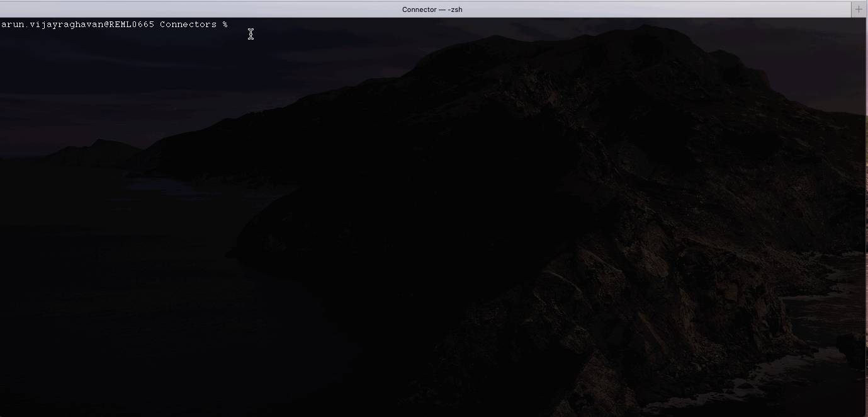Focus the terminal by clicking its blank center
The height and width of the screenshot is (417, 868).
(x=434, y=217)
